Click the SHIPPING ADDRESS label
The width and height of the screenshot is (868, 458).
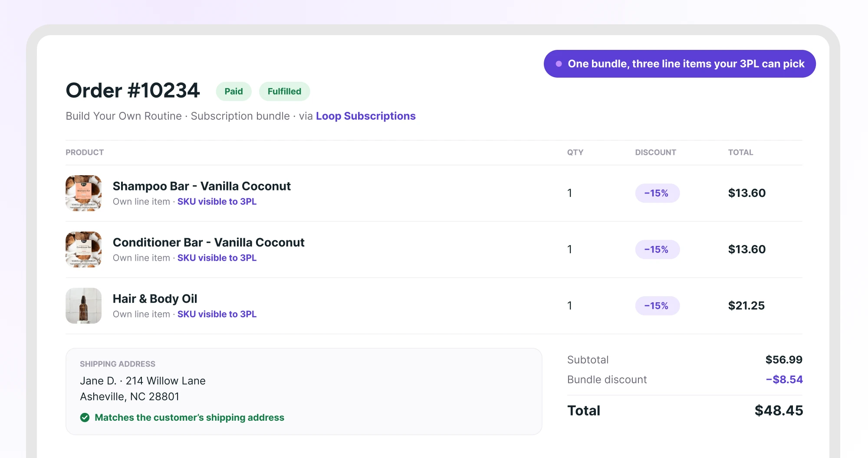coord(118,364)
